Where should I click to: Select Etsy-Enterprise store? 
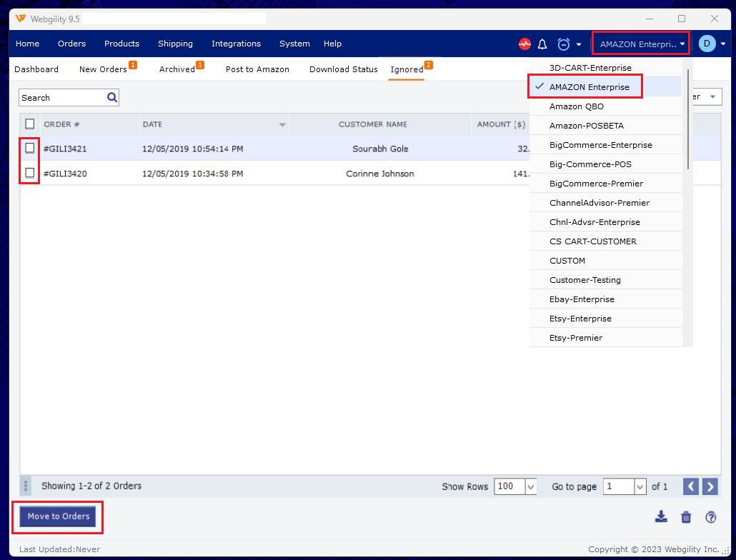click(605, 318)
